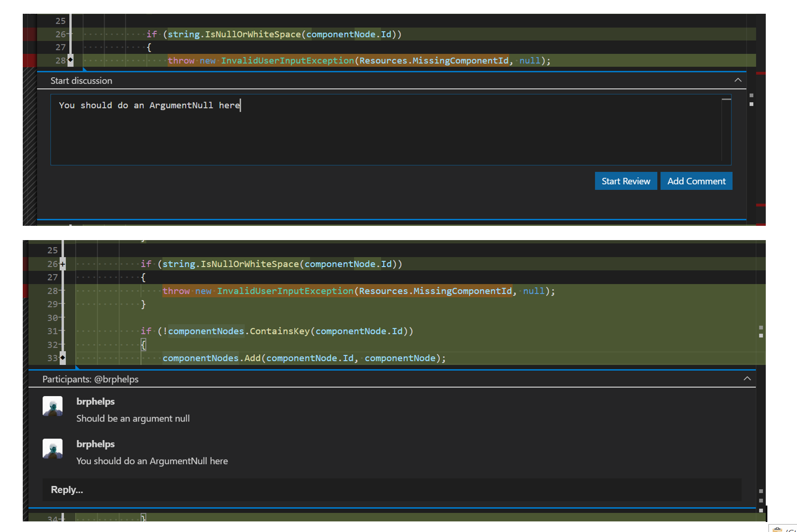Click the brphelps username above the first comment

tap(95, 401)
